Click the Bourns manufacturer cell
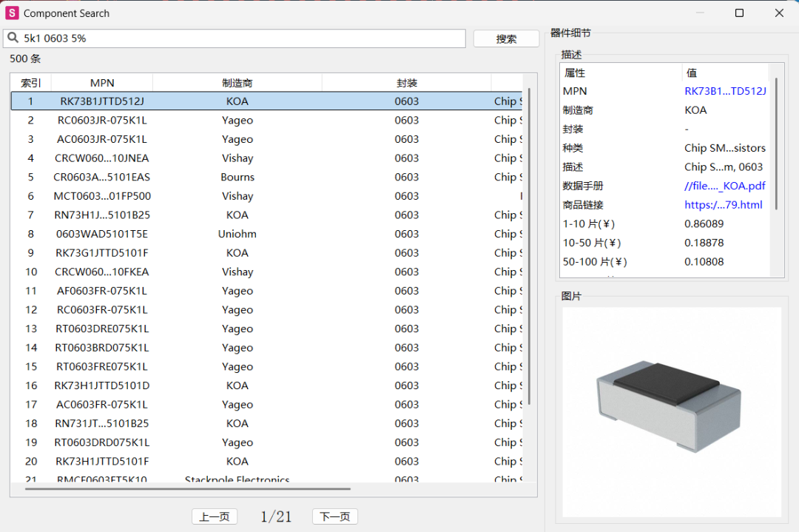 (237, 177)
